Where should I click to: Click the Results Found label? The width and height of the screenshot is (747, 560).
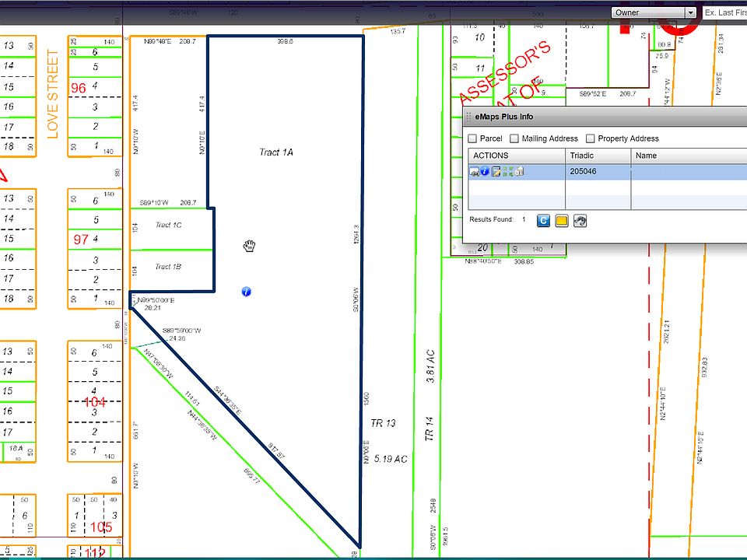click(x=491, y=219)
